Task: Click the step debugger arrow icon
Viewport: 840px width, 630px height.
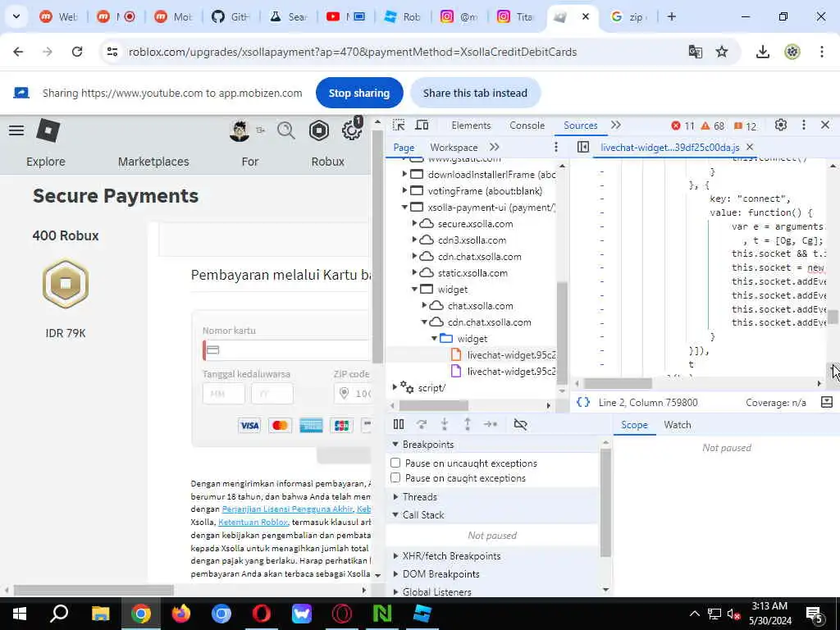Action: coord(491,424)
